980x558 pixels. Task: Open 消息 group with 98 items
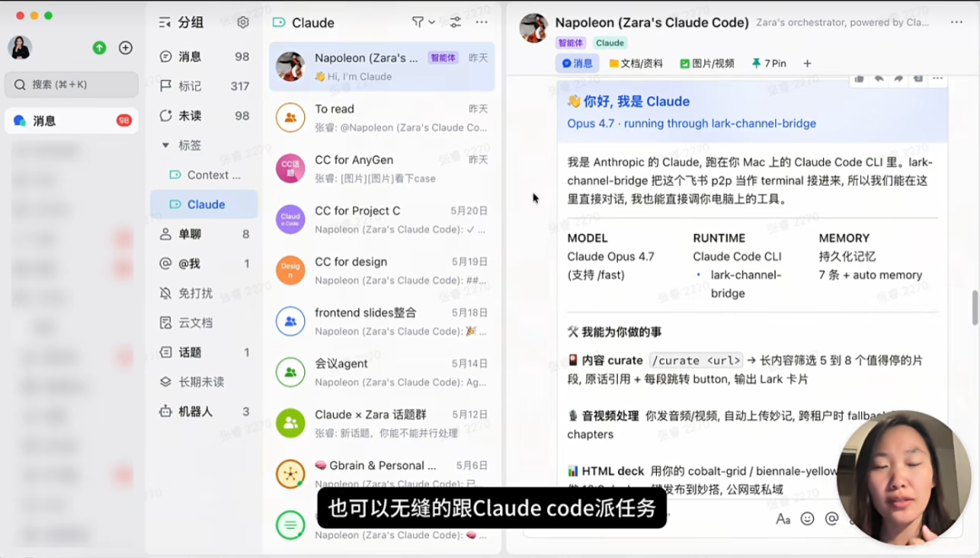(x=204, y=56)
